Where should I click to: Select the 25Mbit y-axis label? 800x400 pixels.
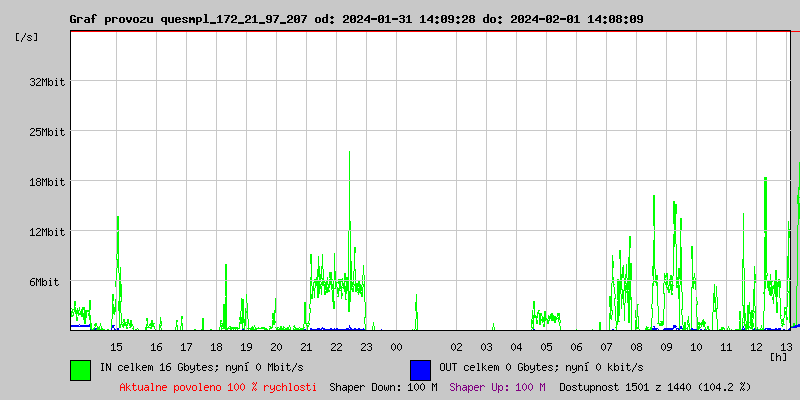click(47, 132)
